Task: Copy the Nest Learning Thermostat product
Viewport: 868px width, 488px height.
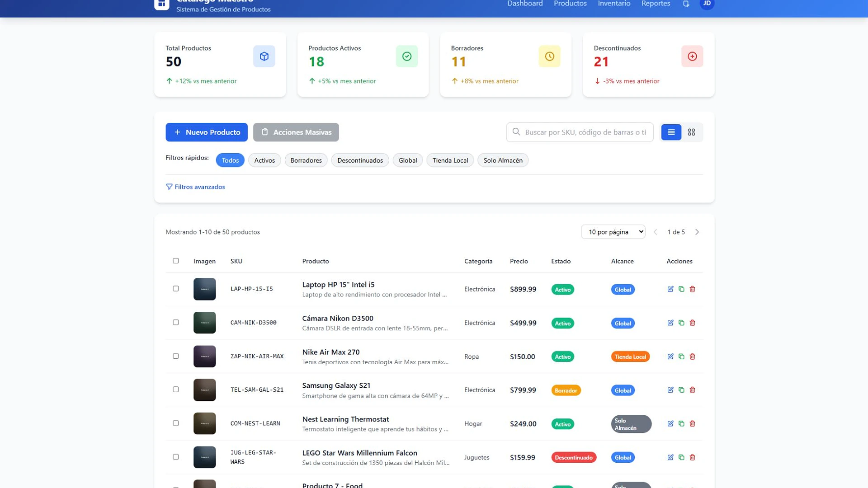Action: tap(681, 424)
